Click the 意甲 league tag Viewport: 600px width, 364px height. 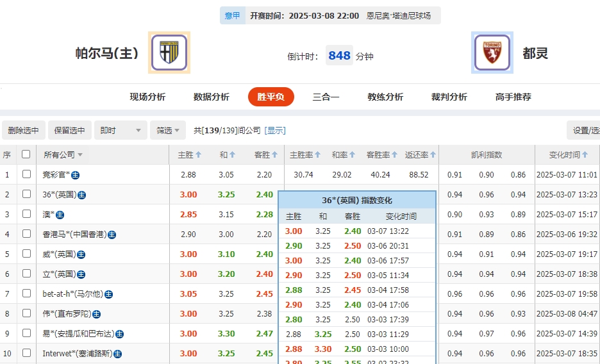tap(232, 15)
